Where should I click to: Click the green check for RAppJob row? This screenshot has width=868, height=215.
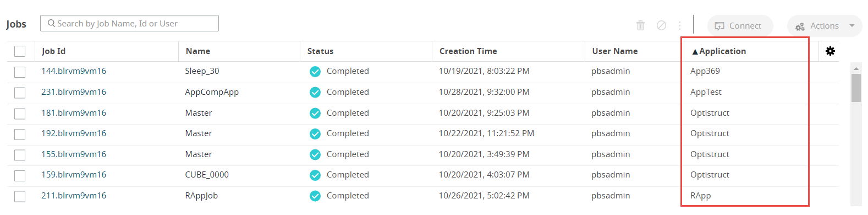315,196
